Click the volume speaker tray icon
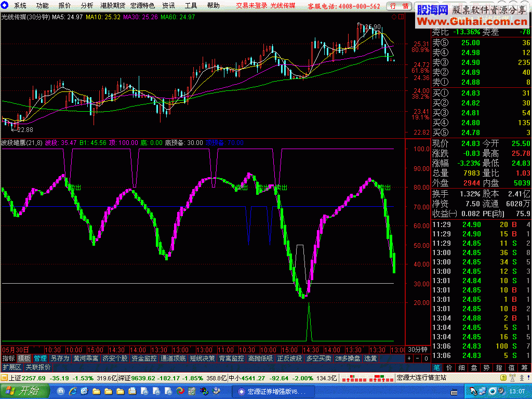 500,392
